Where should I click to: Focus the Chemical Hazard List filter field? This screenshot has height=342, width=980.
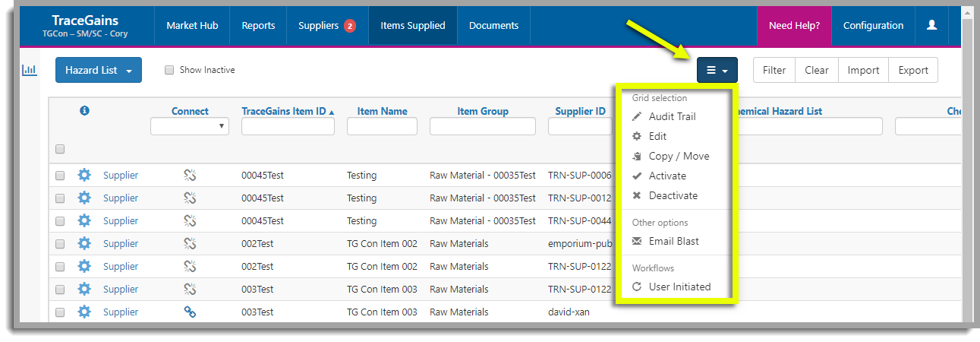pos(810,126)
